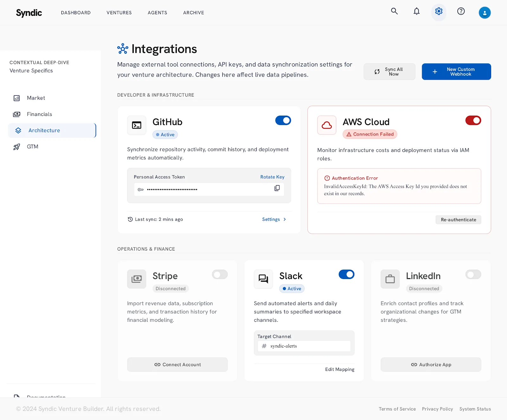Click the Market chart icon in sidebar
The image size is (507, 420).
click(x=17, y=98)
